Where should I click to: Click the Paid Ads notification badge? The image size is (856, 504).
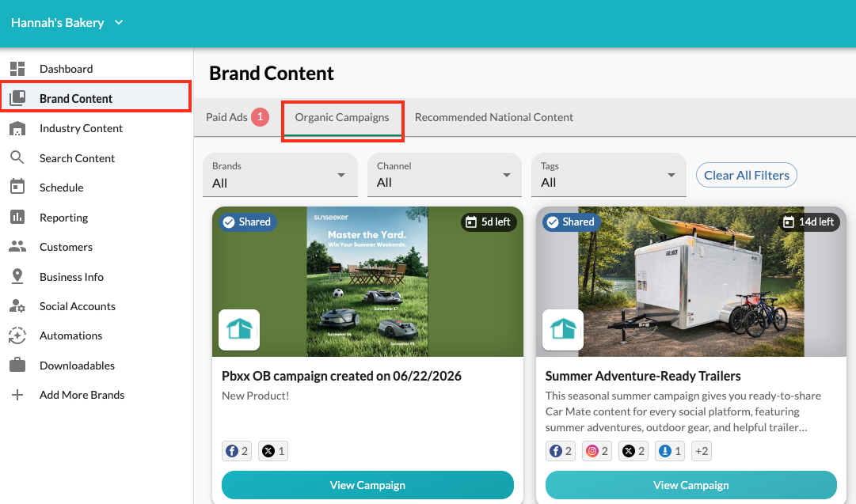coord(260,117)
